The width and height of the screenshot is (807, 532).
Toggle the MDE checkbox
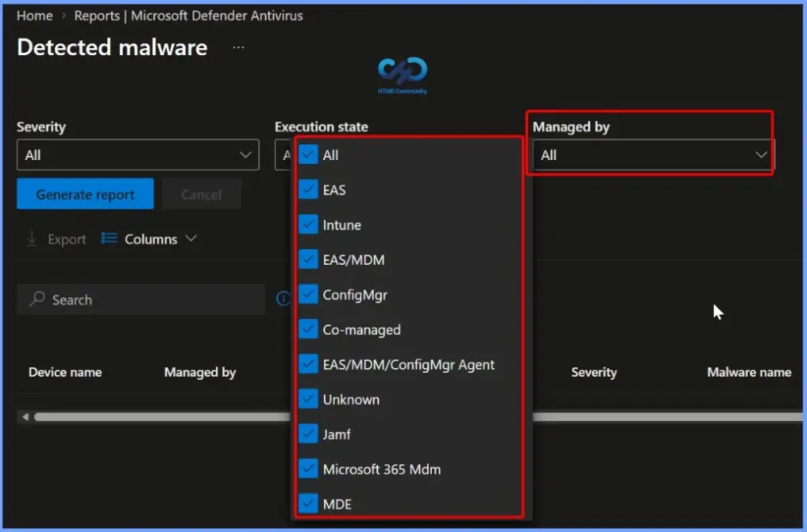[308, 504]
